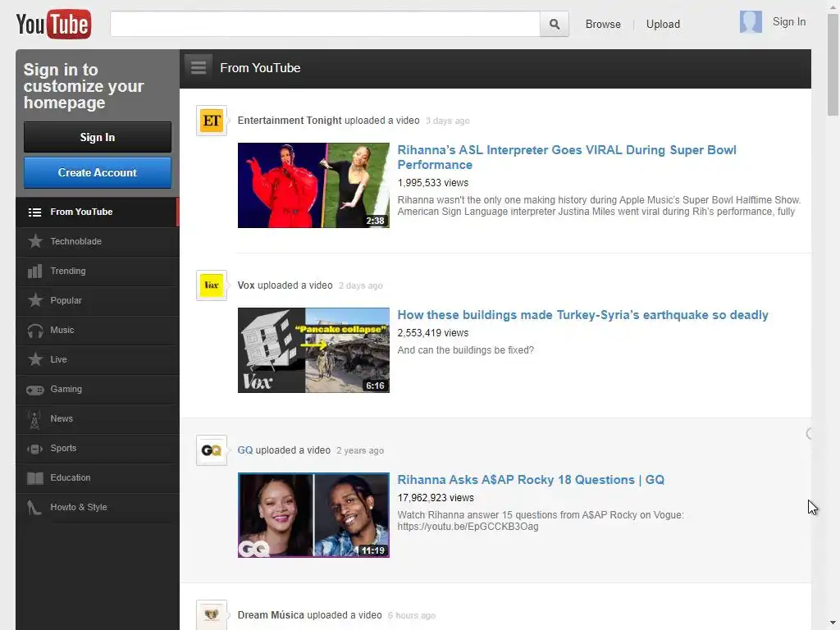840x630 pixels.
Task: Click the '1,995,533 views' text
Action: pos(433,183)
